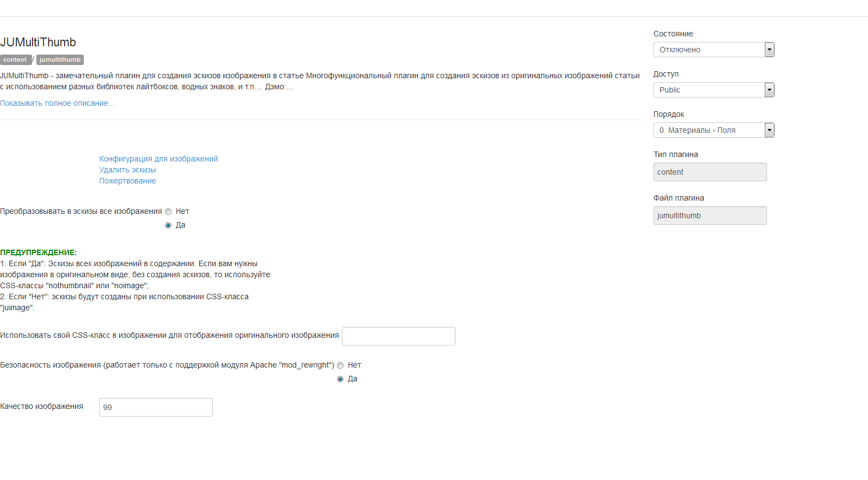The height and width of the screenshot is (480, 868).
Task: Select Да for converting all images to thumbnails
Action: tap(168, 225)
